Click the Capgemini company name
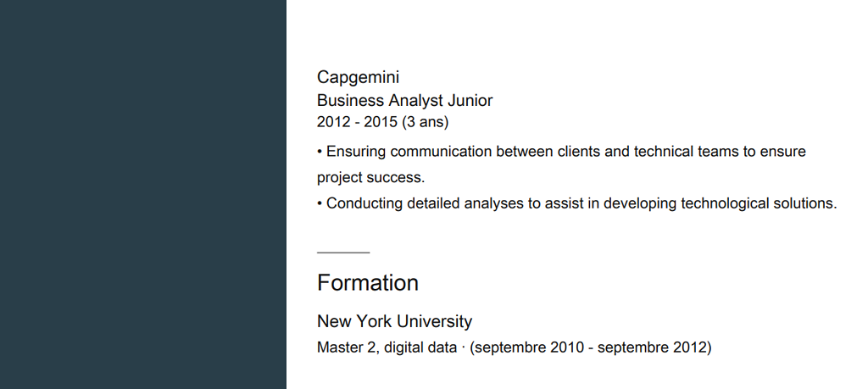 358,77
